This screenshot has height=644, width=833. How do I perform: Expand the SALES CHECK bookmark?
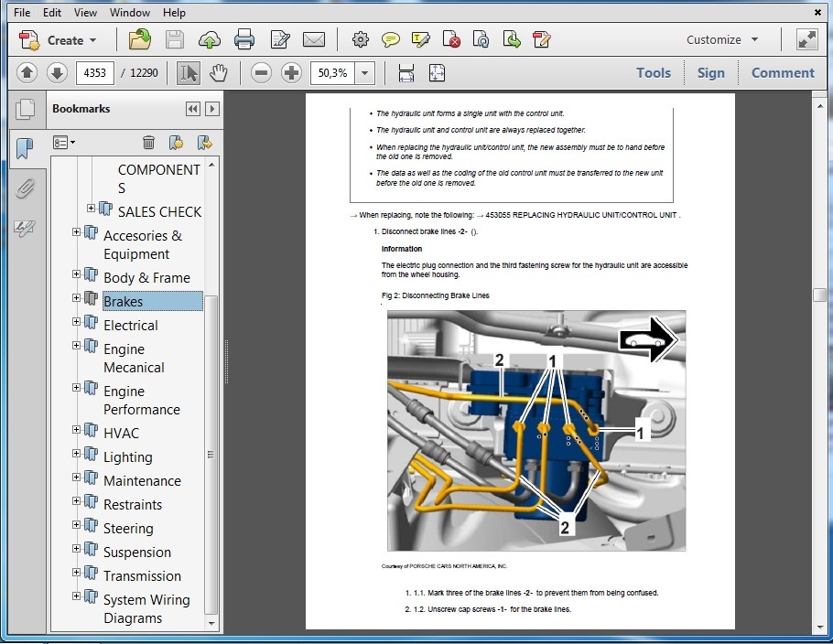91,209
